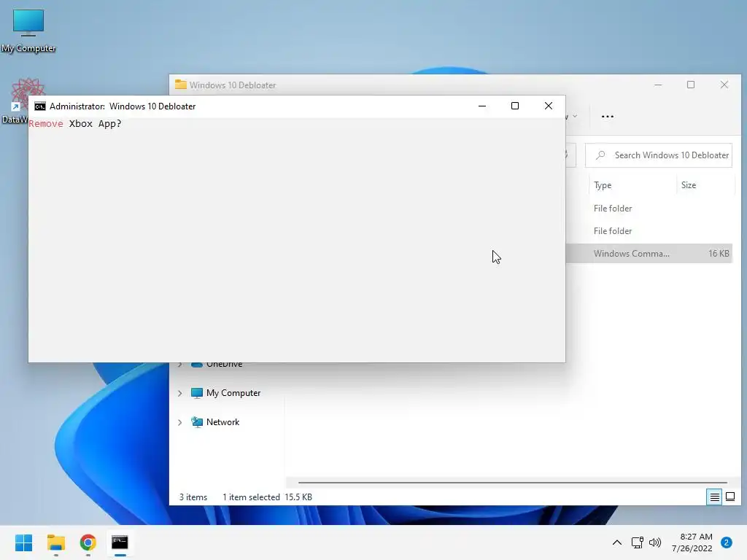Close the Windows 10 Debloater Explorer window
The height and width of the screenshot is (560, 747).
(x=724, y=85)
